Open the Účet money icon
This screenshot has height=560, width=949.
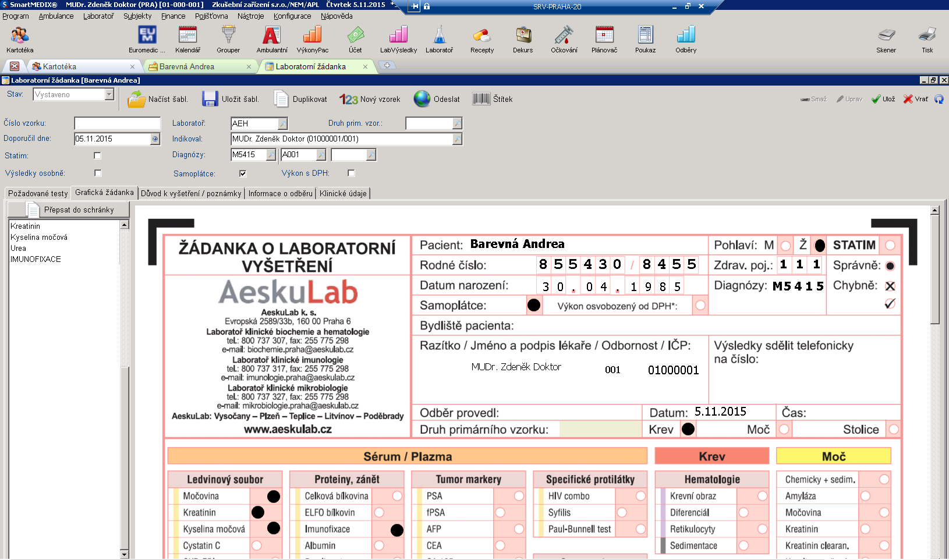coord(355,40)
